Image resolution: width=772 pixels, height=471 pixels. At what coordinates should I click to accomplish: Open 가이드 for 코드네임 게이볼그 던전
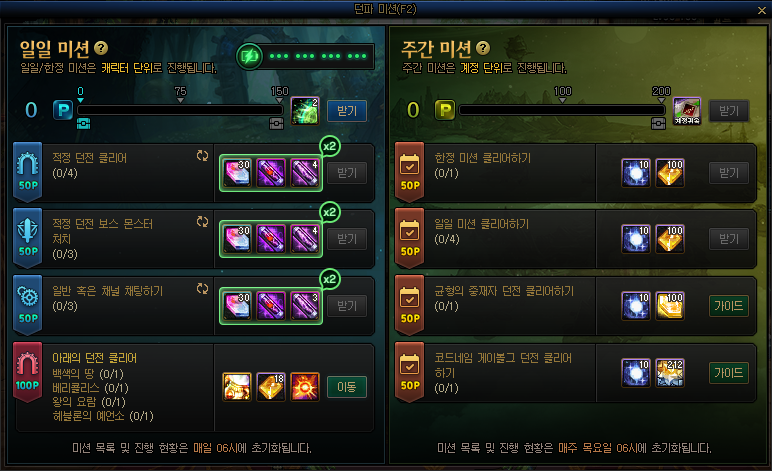click(x=729, y=373)
